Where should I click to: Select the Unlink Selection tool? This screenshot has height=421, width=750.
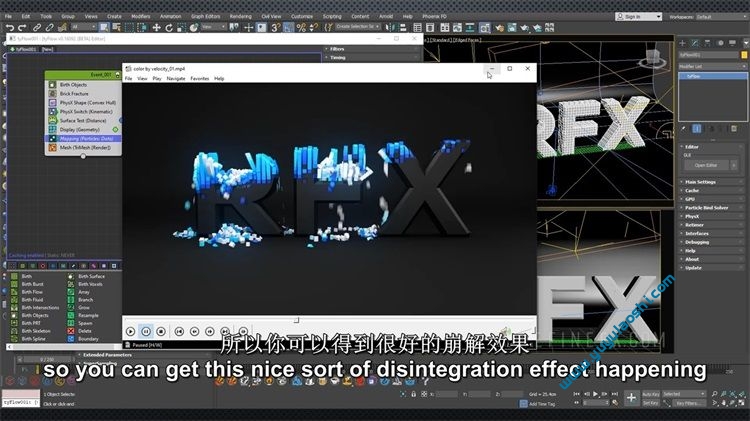click(49, 28)
